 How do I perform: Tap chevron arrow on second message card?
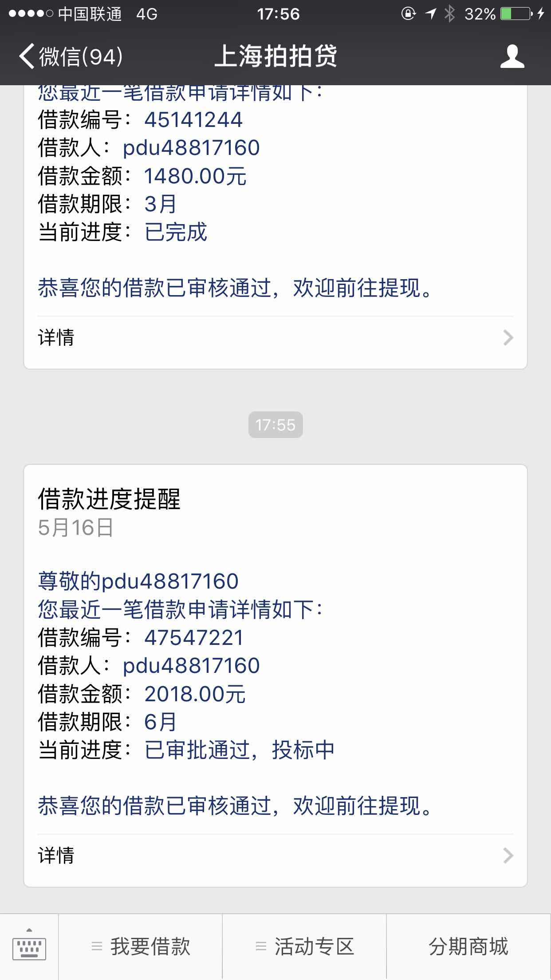(x=508, y=856)
